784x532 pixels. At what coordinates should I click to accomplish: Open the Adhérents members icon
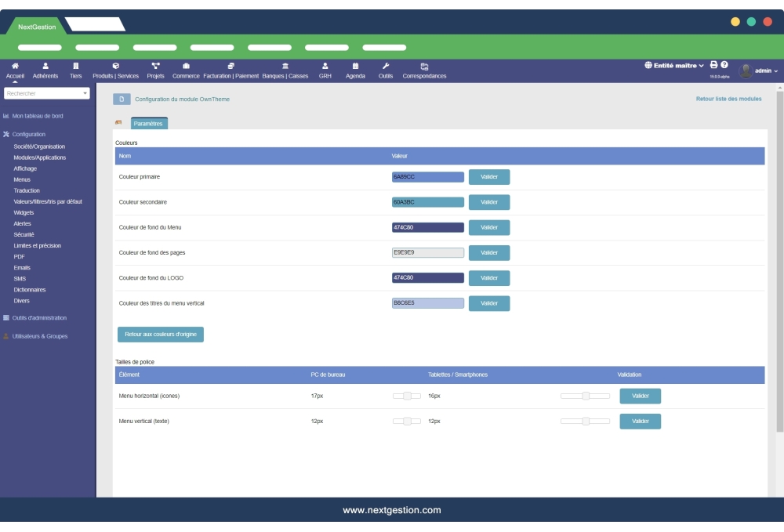click(x=45, y=66)
